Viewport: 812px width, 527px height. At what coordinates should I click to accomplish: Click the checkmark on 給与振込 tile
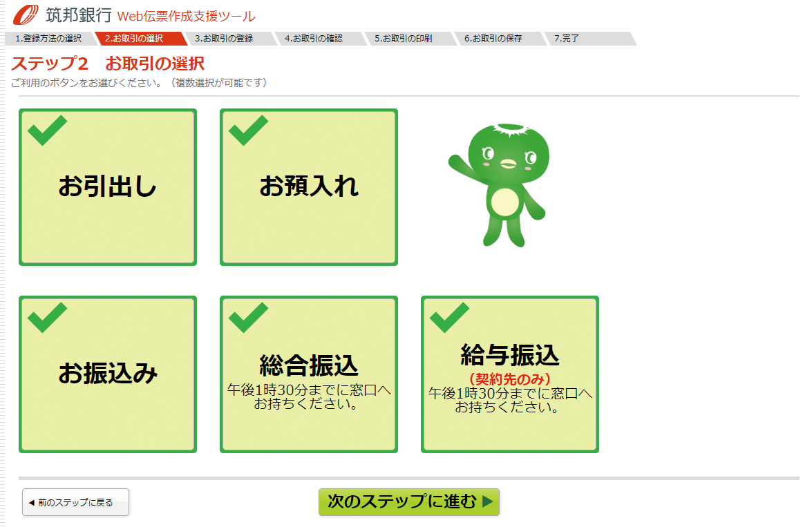pos(449,317)
